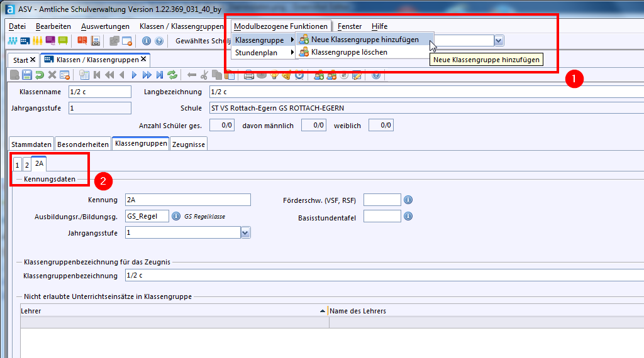Image resolution: width=644 pixels, height=358 pixels.
Task: Switch to the Start tab
Action: pyautogui.click(x=21, y=60)
